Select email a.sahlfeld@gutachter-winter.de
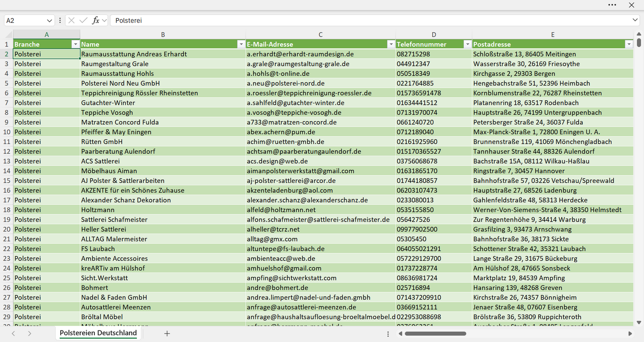This screenshot has height=342, width=644. coord(321,103)
